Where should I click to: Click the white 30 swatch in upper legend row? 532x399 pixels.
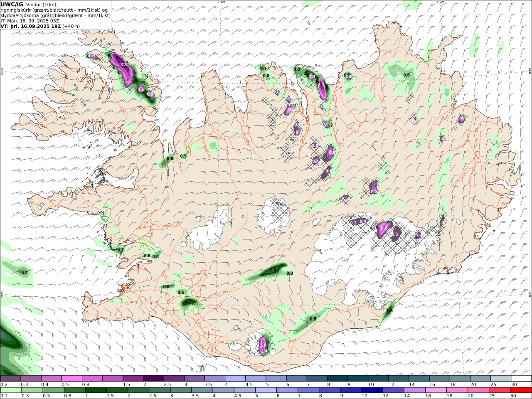[521, 379]
